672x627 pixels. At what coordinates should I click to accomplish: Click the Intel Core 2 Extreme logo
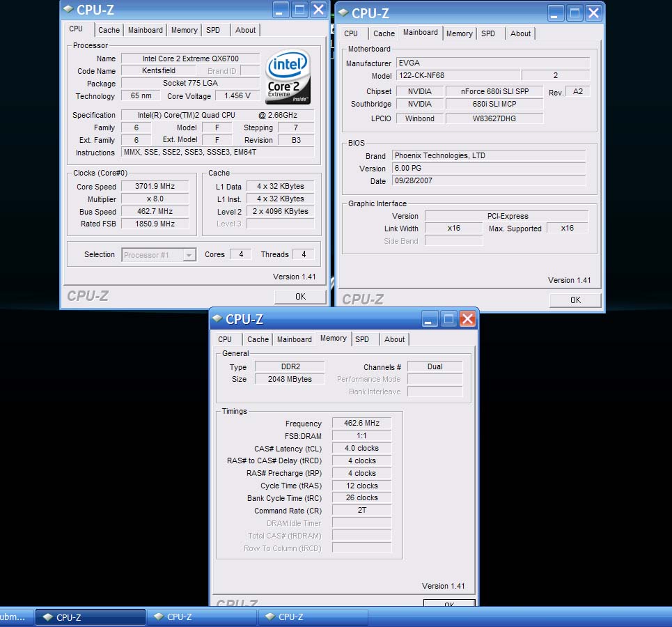[x=288, y=77]
